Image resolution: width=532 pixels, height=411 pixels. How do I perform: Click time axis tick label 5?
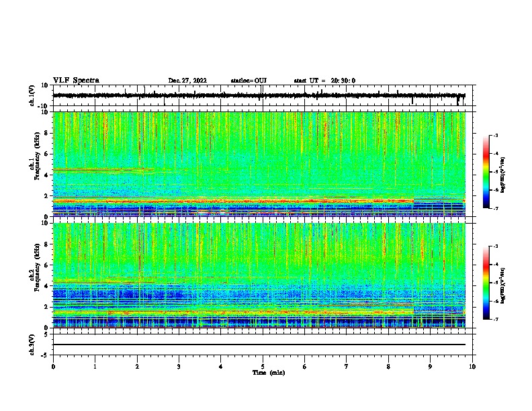tap(263, 367)
